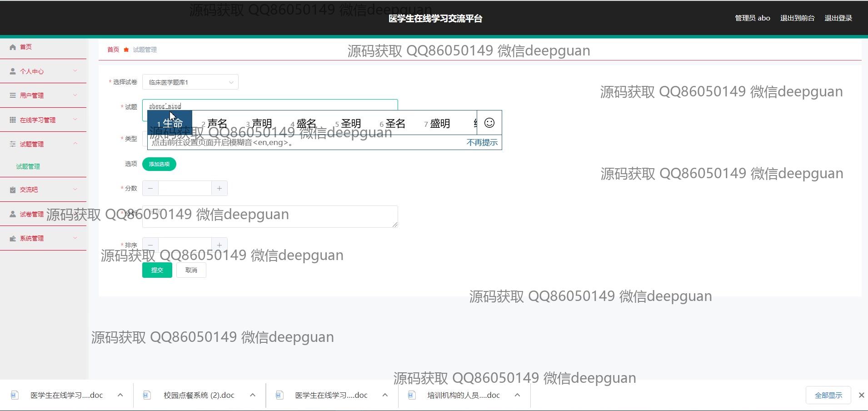Expand the 个人中心 sidebar menu

point(75,71)
